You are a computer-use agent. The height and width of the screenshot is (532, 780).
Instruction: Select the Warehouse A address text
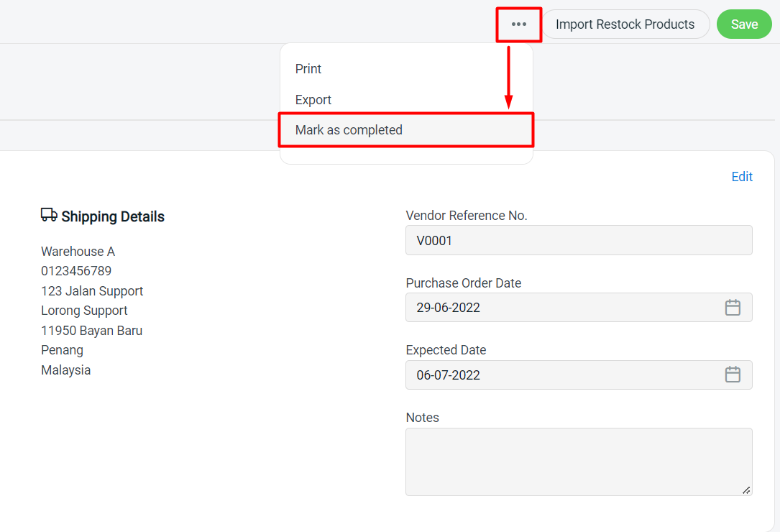pos(78,251)
